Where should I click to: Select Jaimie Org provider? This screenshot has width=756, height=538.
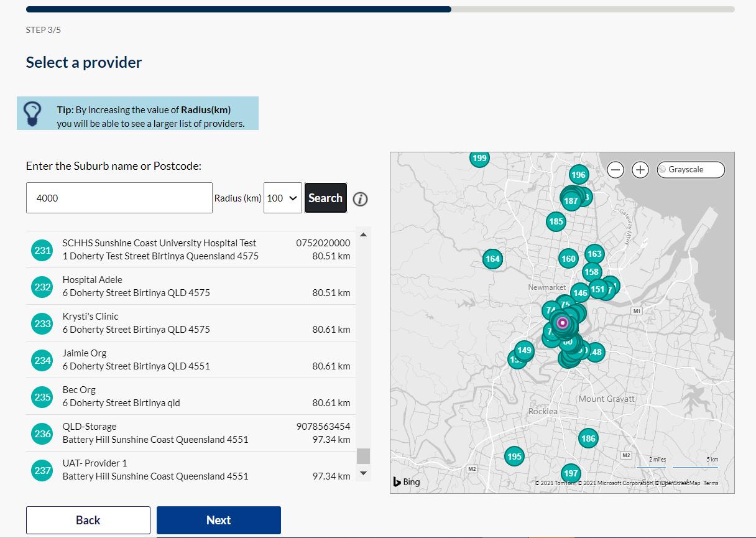coord(191,359)
